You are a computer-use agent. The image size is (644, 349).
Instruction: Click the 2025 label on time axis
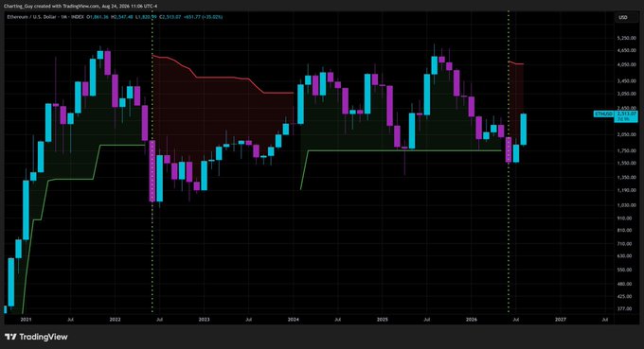coord(383,319)
